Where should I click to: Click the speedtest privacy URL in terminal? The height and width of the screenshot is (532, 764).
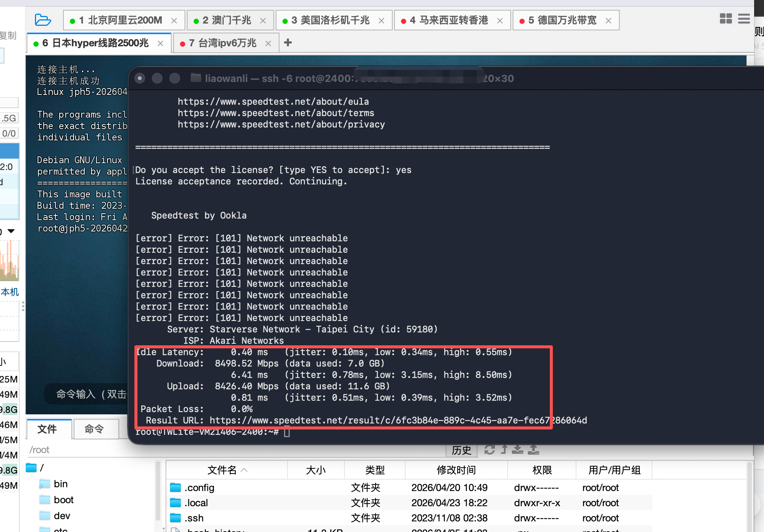[281, 124]
